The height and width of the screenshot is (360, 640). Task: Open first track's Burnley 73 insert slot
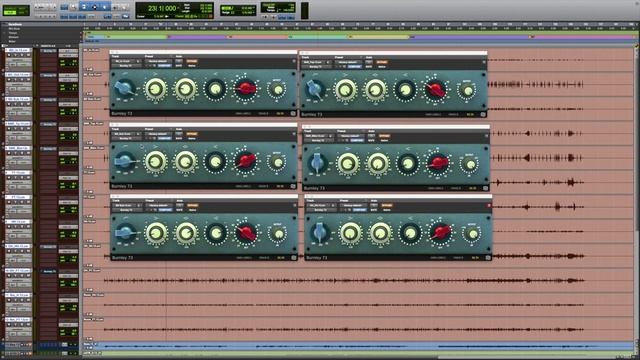click(x=49, y=51)
